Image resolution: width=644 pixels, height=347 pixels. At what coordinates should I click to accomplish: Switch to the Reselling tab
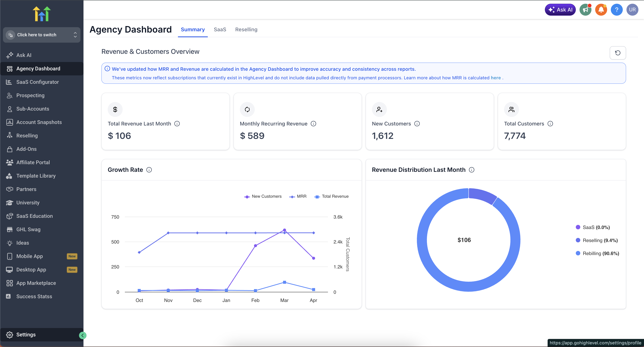pos(246,29)
